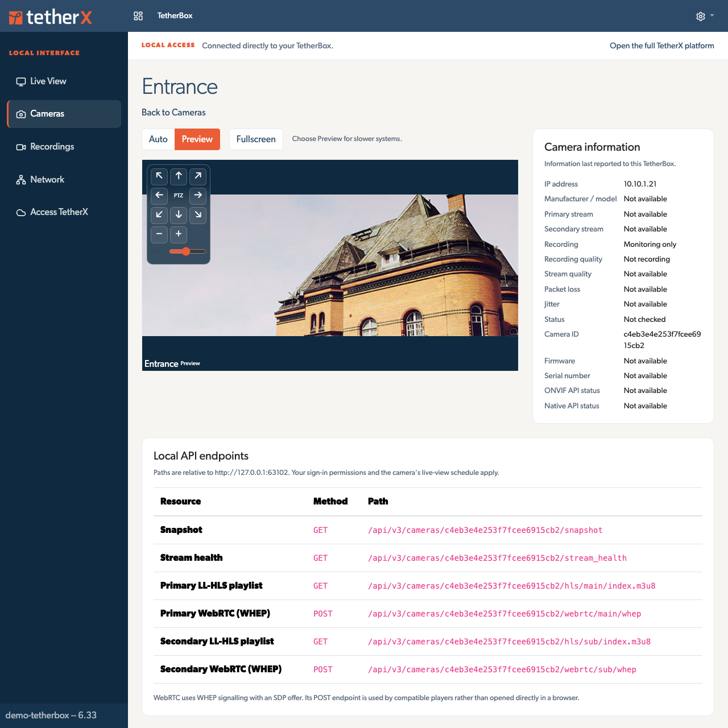Click the Entrance camera video preview
Viewport: 728px width, 728px height.
coord(330,266)
